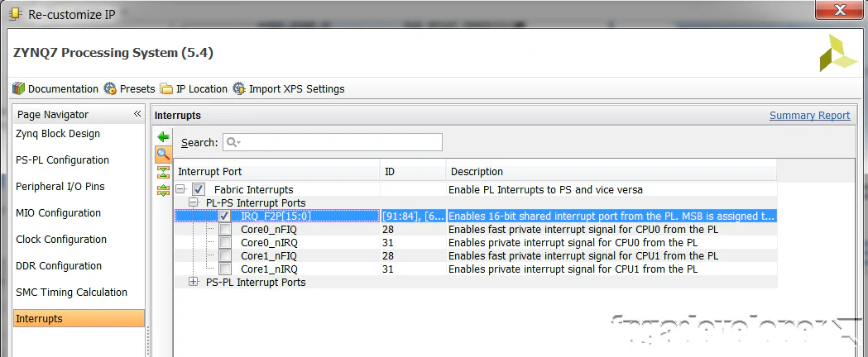This screenshot has width=868, height=357.
Task: Enable the Core0_nIRQ checkbox
Action: [225, 243]
